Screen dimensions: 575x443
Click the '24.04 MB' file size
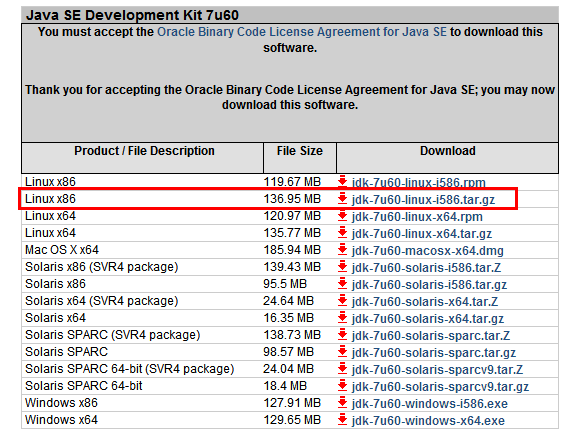289,369
